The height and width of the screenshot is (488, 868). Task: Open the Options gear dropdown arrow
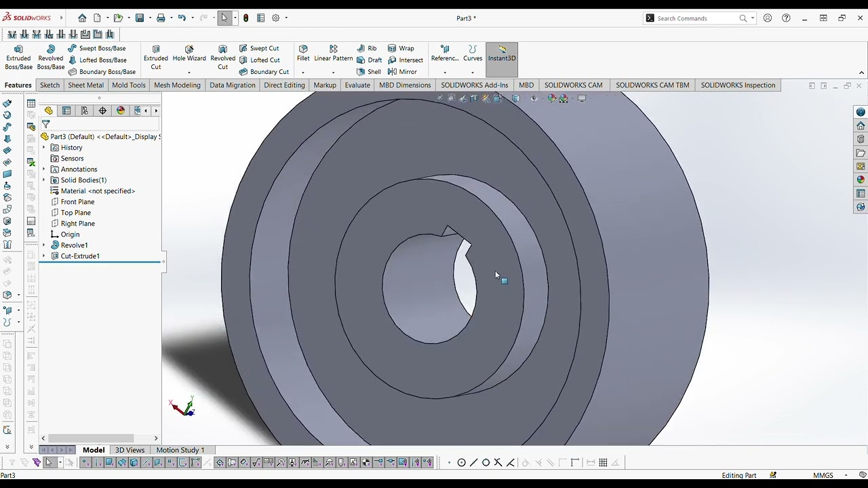286,18
